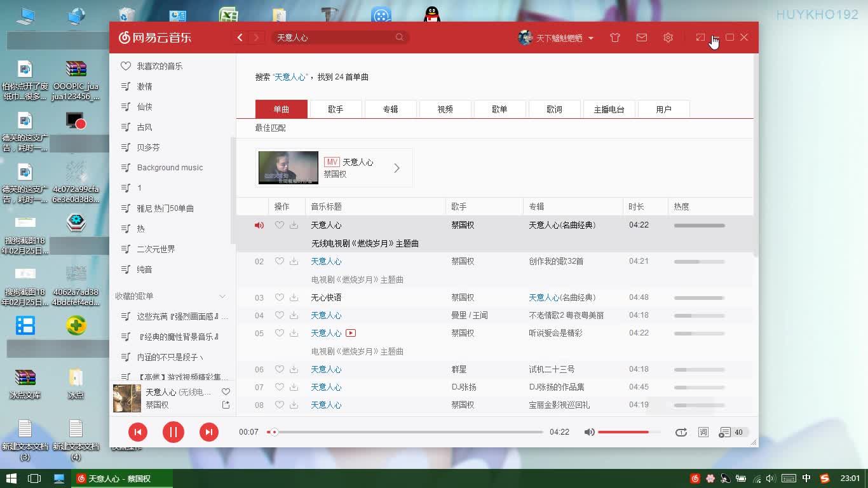This screenshot has width=868, height=488.
Task: Like song 03 无心快语
Action: point(279,297)
